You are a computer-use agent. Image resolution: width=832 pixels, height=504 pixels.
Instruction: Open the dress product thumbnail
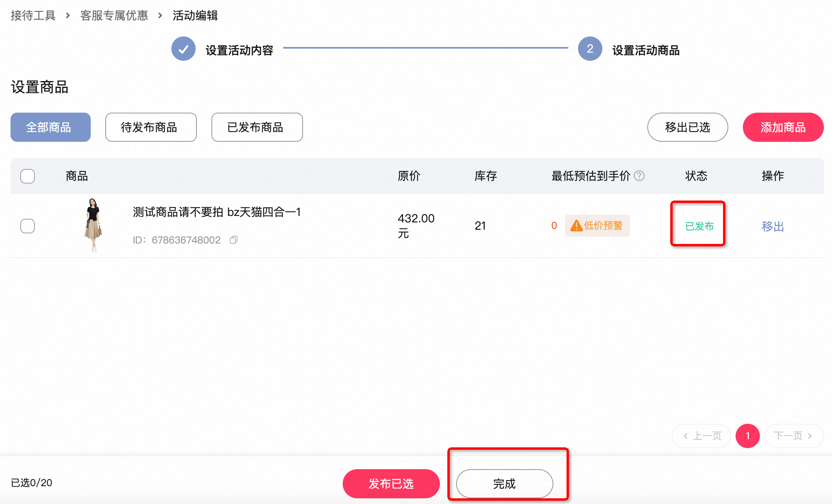94,226
